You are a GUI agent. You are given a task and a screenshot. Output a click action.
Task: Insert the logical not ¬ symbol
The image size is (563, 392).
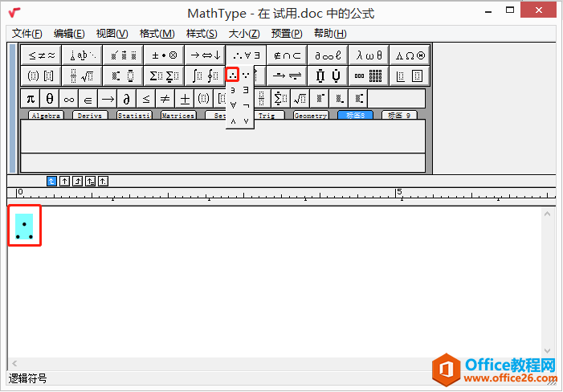pos(246,105)
